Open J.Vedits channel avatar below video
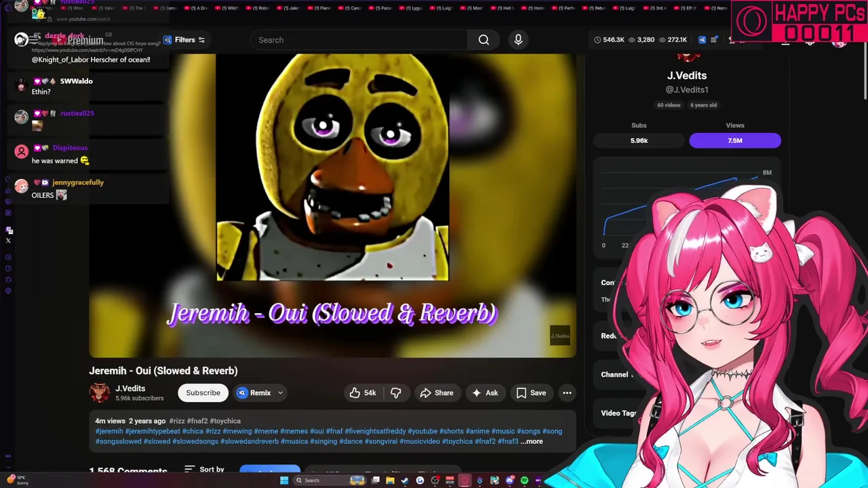This screenshot has width=868, height=488. (x=100, y=392)
